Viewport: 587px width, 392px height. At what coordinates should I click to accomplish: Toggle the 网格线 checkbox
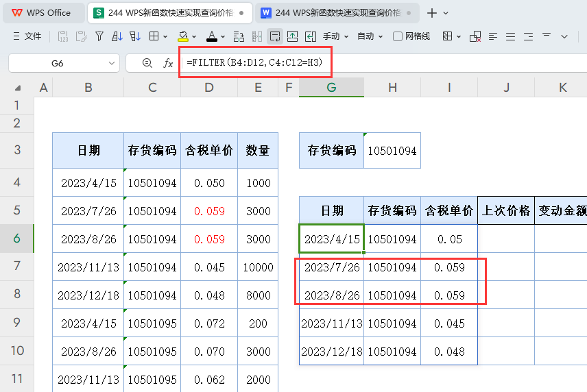(398, 36)
